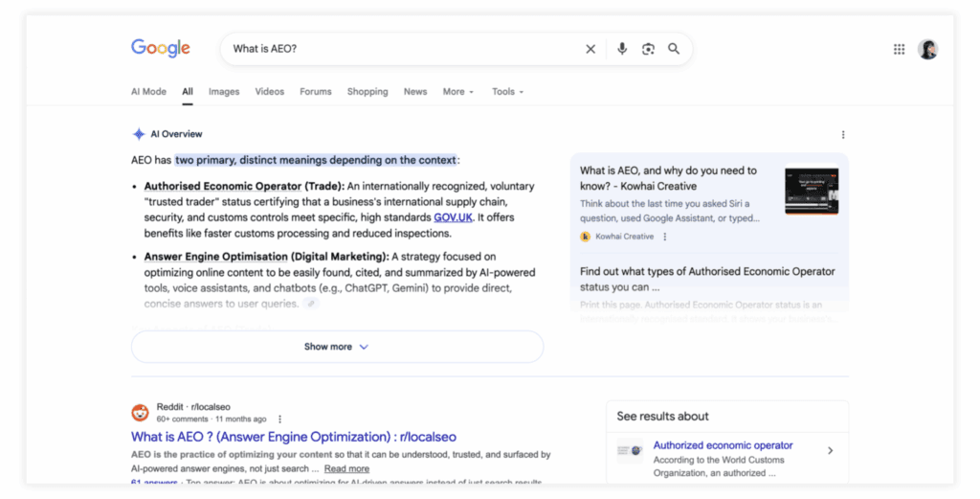Click Authorized economic operator result title

point(724,445)
